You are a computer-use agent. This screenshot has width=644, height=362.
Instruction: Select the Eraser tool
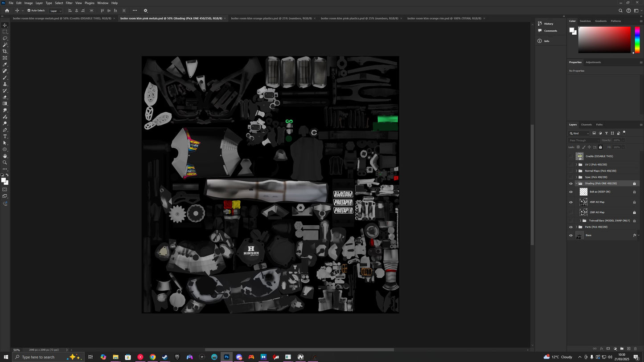[5, 97]
